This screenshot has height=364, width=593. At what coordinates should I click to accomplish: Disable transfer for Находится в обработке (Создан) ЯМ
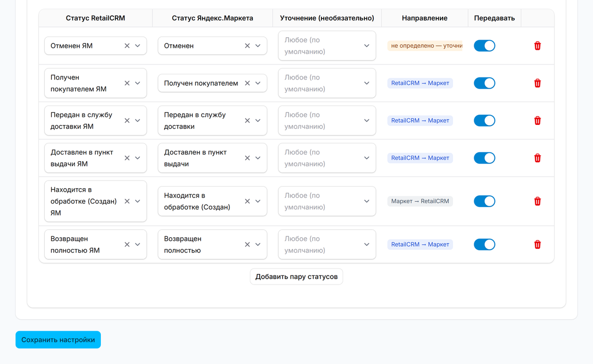point(484,201)
